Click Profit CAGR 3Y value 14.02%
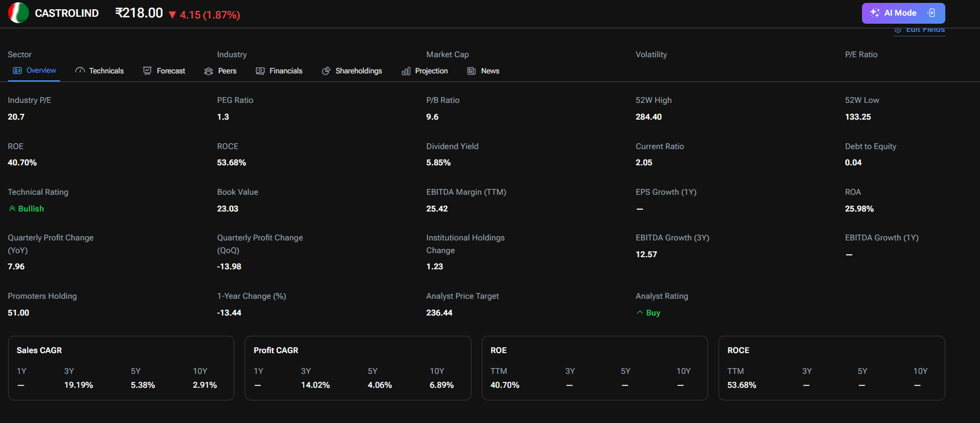The width and height of the screenshot is (980, 423). 315,385
